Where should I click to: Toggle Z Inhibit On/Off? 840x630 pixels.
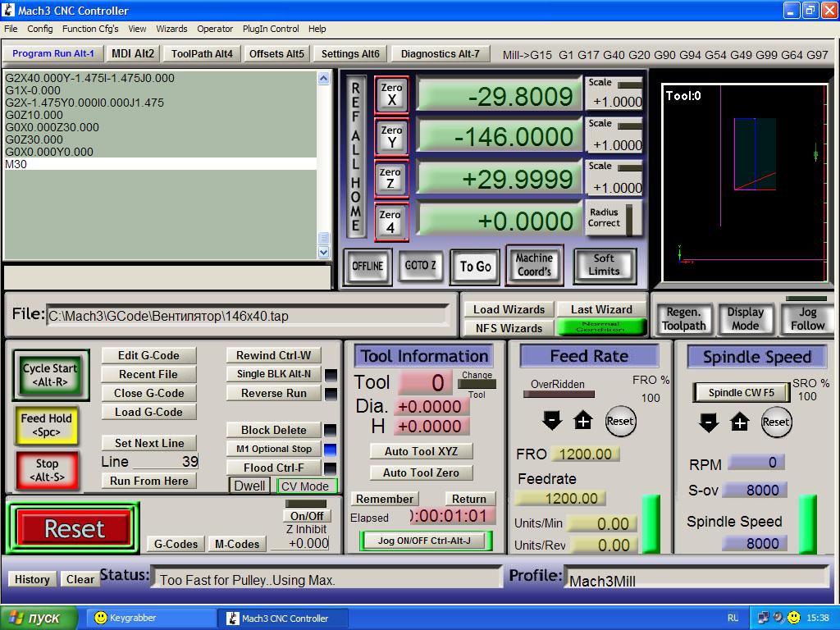click(x=307, y=516)
